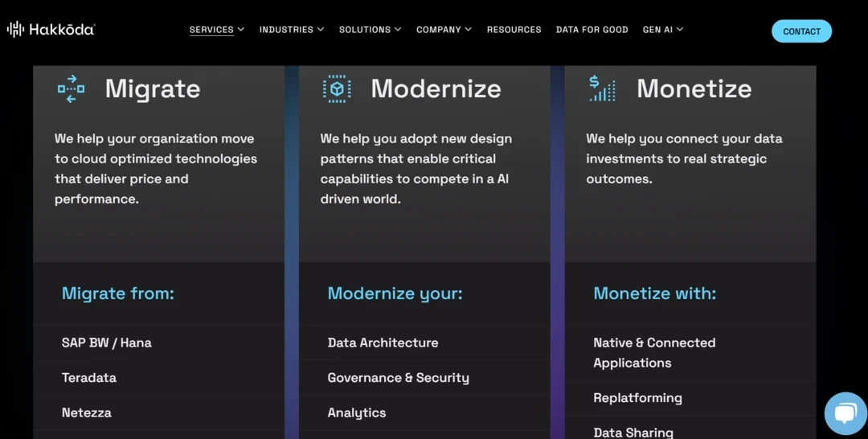Expand the Services dropdown menu

point(216,30)
